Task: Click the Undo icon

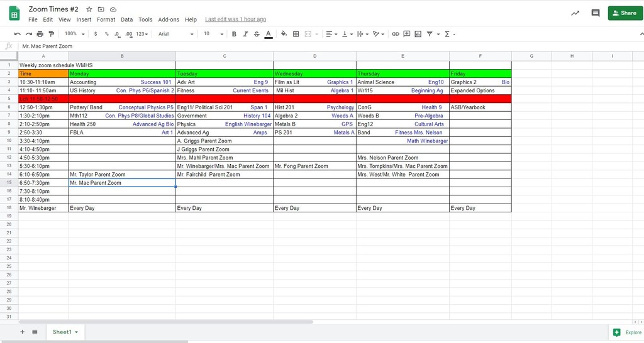Action: [x=17, y=34]
